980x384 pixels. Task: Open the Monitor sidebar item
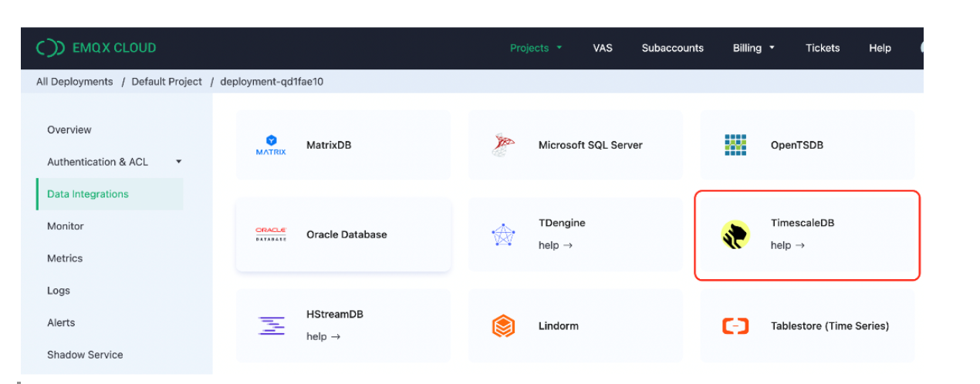66,226
